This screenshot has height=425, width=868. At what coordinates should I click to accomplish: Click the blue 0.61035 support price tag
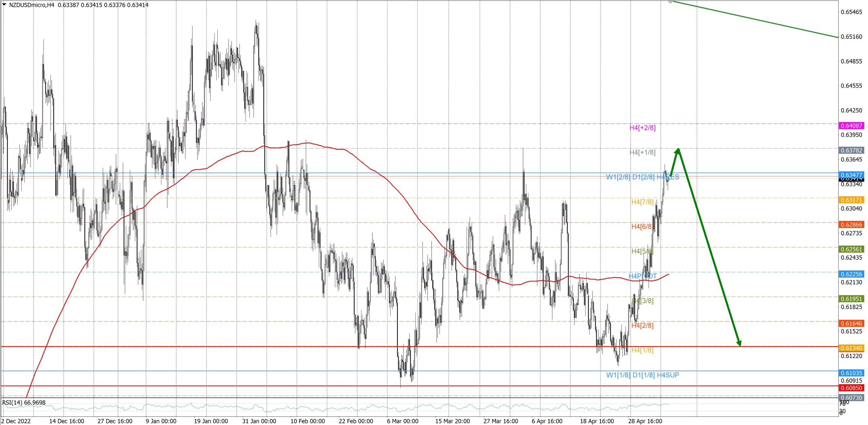pyautogui.click(x=851, y=373)
